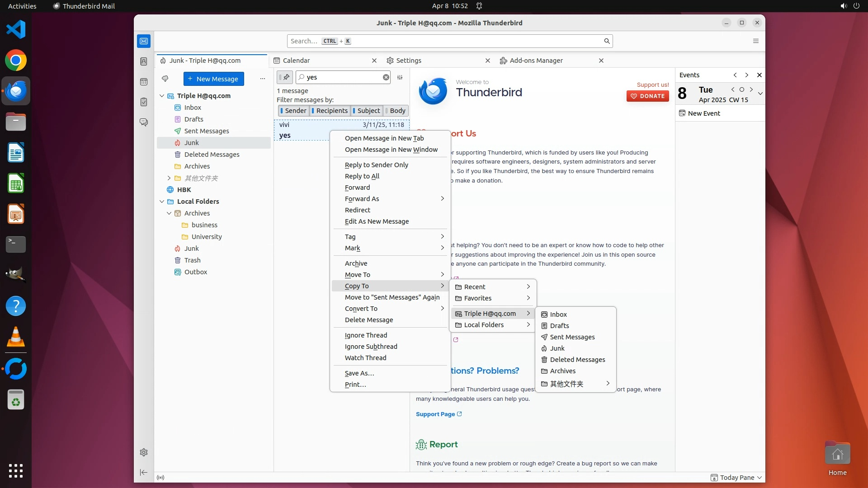The width and height of the screenshot is (868, 488).
Task: Open the Today Pane dropdown arrow
Action: point(759,478)
